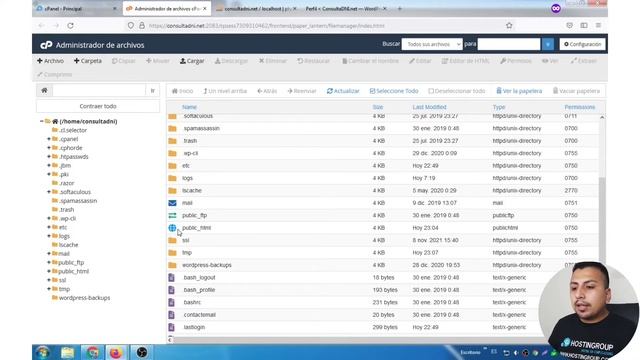Click Seleccione Todo checkbox button

(394, 91)
